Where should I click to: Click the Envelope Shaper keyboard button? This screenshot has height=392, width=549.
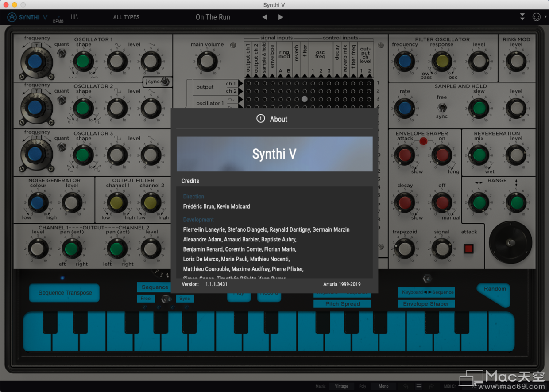pyautogui.click(x=426, y=304)
